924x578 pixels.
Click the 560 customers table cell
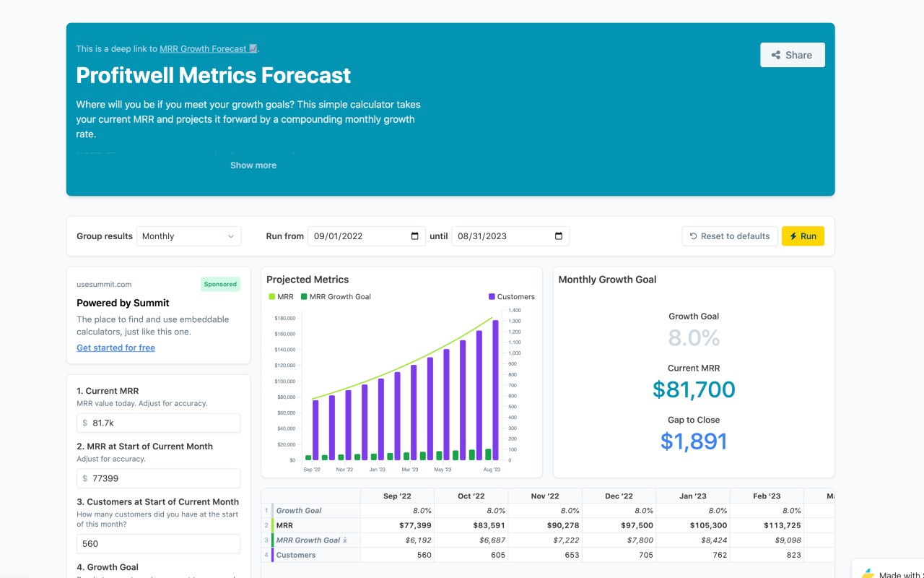(x=397, y=555)
